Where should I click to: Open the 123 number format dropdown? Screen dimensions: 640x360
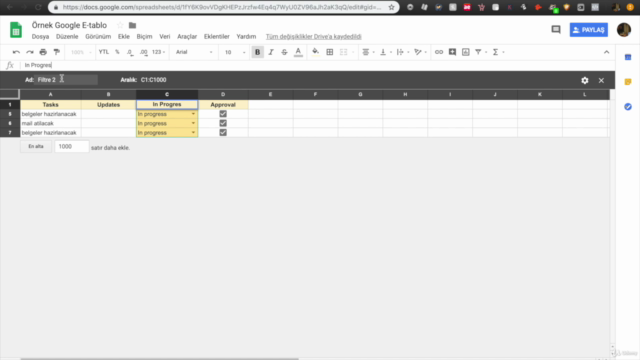point(158,52)
